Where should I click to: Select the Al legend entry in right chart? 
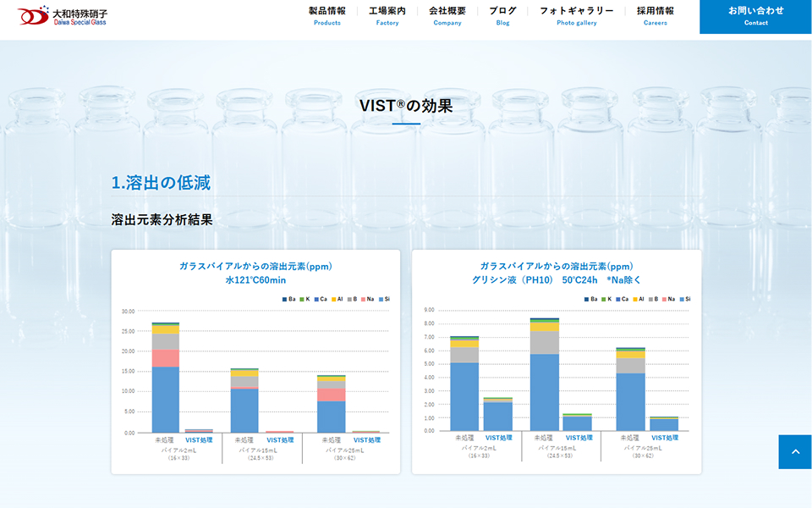point(638,299)
